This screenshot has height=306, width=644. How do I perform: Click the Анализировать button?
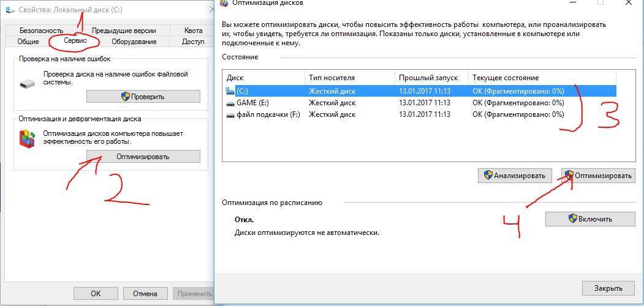click(515, 176)
